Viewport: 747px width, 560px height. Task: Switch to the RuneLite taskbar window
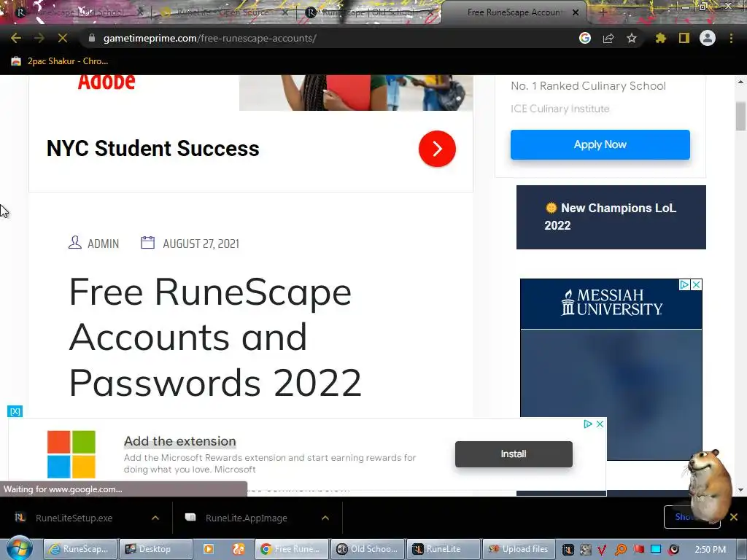click(444, 549)
